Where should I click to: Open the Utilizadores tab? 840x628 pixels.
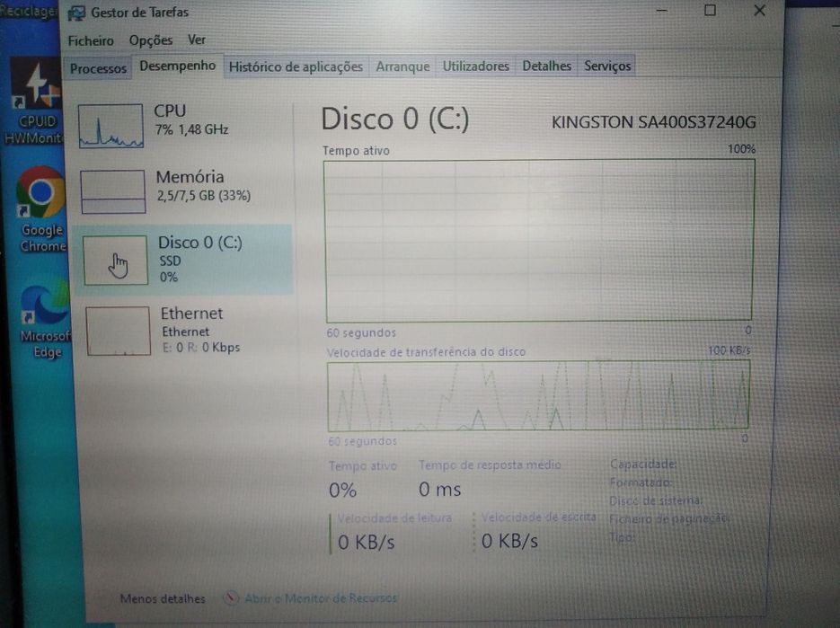click(x=476, y=66)
